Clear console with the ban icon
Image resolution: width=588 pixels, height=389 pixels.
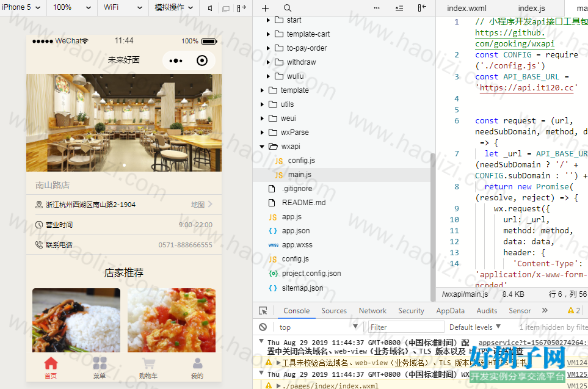coord(263,327)
